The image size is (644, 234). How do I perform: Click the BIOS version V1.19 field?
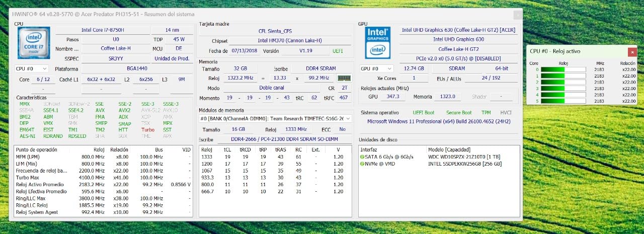coord(305,51)
